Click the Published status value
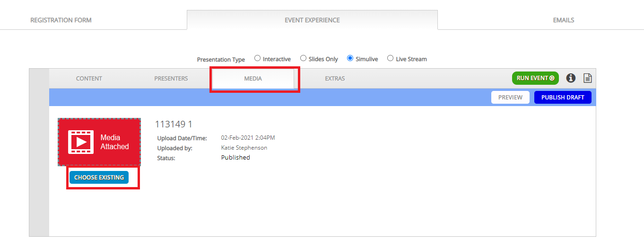644x251 pixels. (x=235, y=157)
